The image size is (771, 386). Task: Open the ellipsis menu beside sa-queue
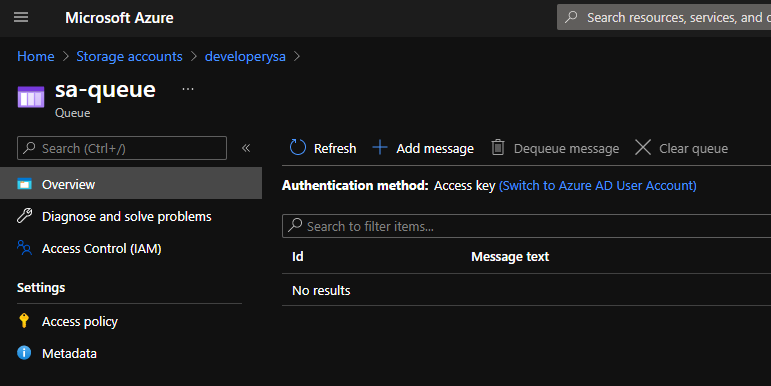pos(188,89)
